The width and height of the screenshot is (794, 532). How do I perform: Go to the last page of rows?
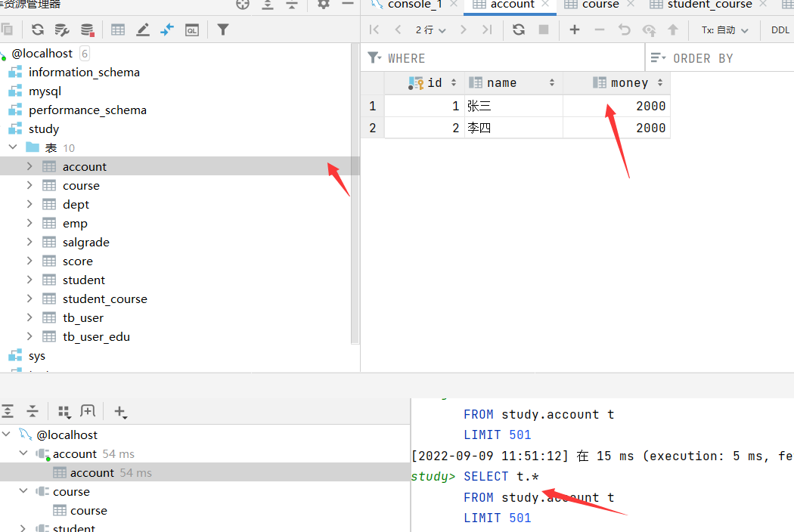point(487,29)
